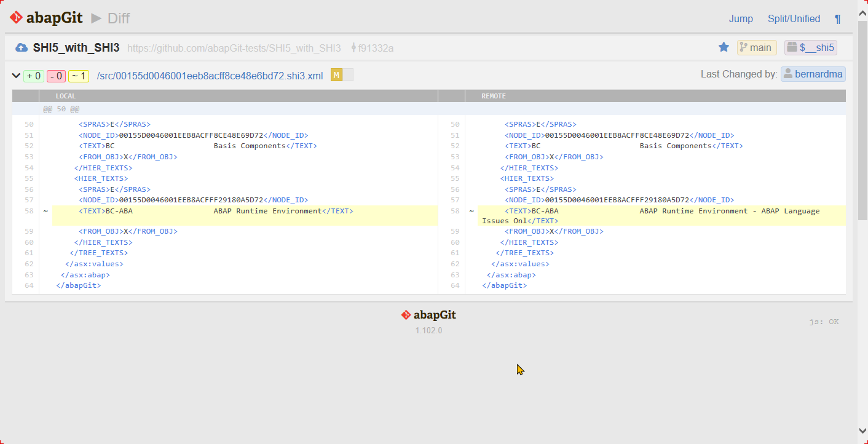Image resolution: width=868 pixels, height=444 pixels.
Task: Click Diff breadcrumb title
Action: pyautogui.click(x=119, y=18)
